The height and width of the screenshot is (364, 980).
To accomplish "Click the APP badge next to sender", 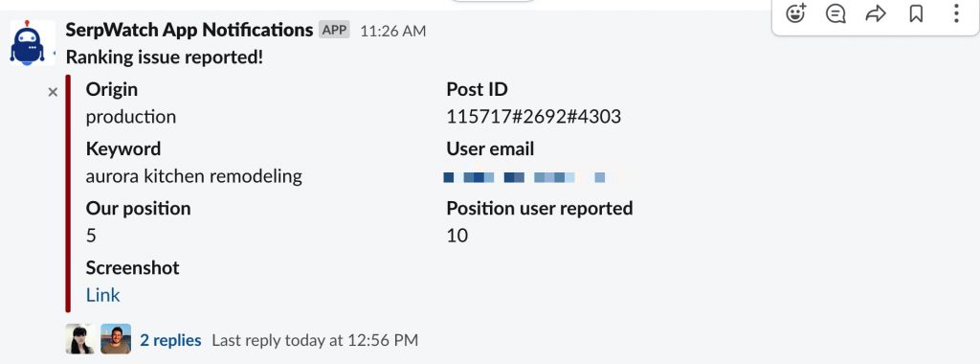I will (x=334, y=30).
